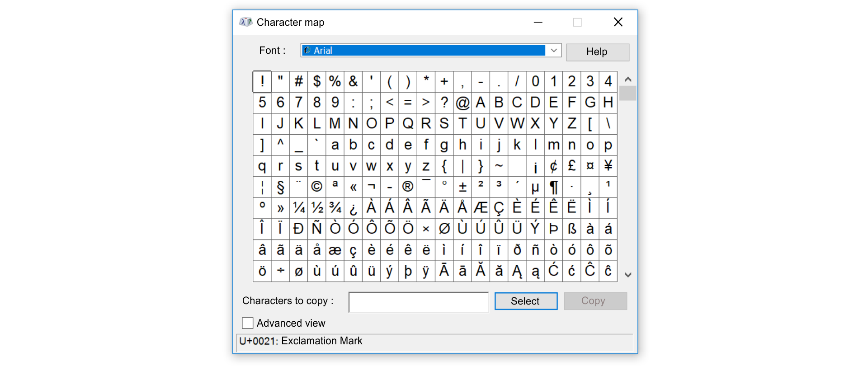Image resolution: width=868 pixels, height=366 pixels.
Task: Click the U+0021 Exclamation Mark status text
Action: 301,341
